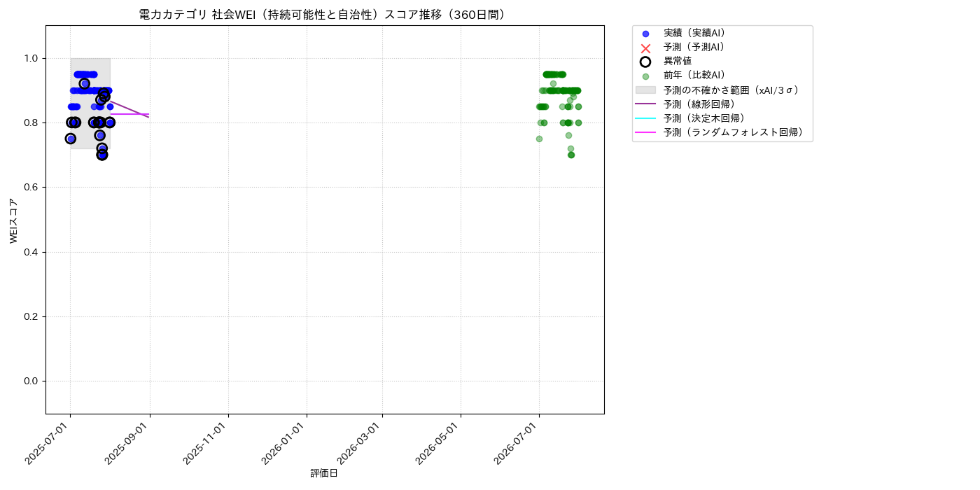The image size is (980, 490).
Task: Click the 予測の不確かさ範囲 legend label
Action: coord(731,90)
